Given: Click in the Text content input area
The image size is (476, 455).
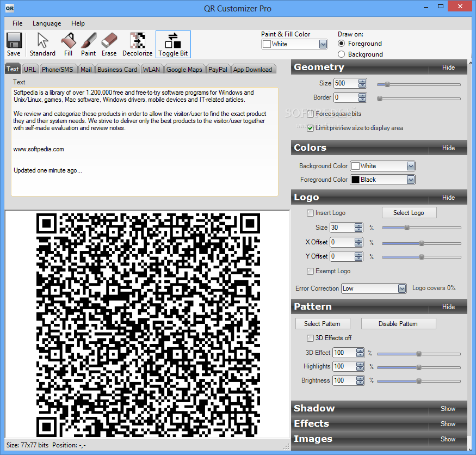Looking at the screenshot, I should point(145,142).
